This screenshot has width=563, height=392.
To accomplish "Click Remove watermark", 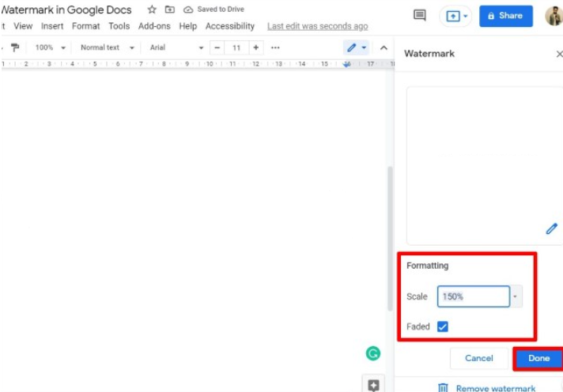I will point(487,388).
